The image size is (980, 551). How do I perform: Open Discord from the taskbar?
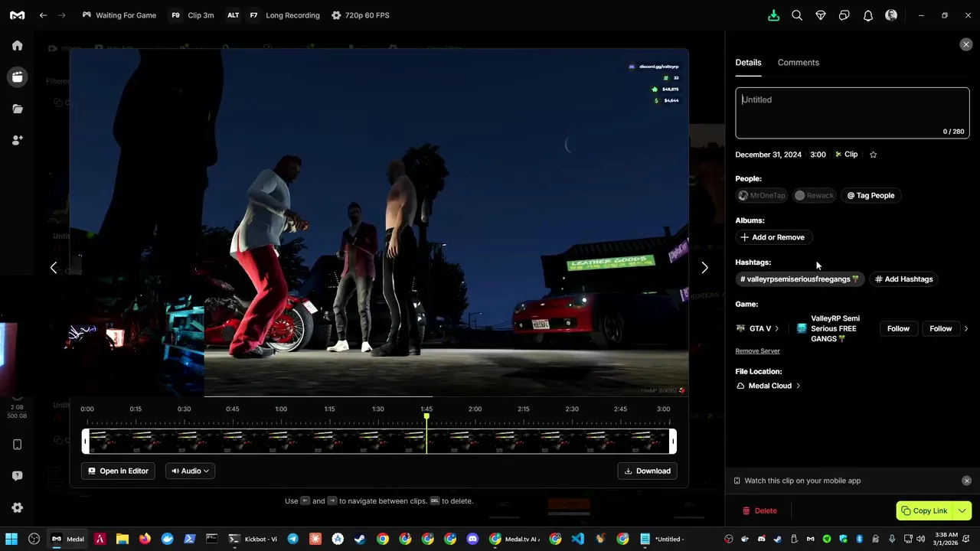tap(472, 539)
